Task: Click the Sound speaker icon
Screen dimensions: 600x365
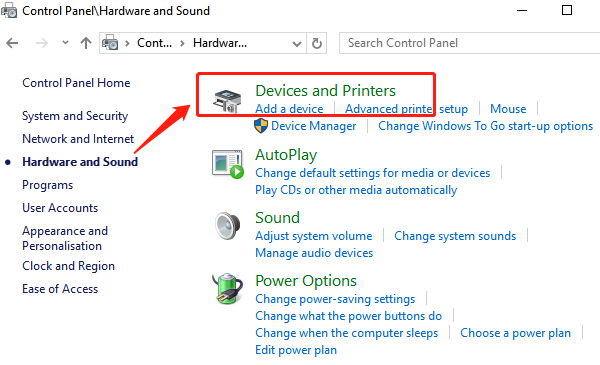Action: 227,226
